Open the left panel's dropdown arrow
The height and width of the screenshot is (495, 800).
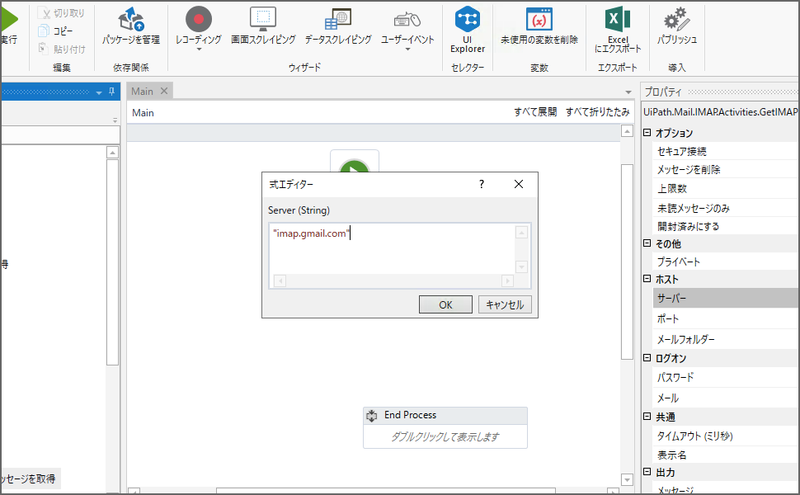pyautogui.click(x=99, y=93)
